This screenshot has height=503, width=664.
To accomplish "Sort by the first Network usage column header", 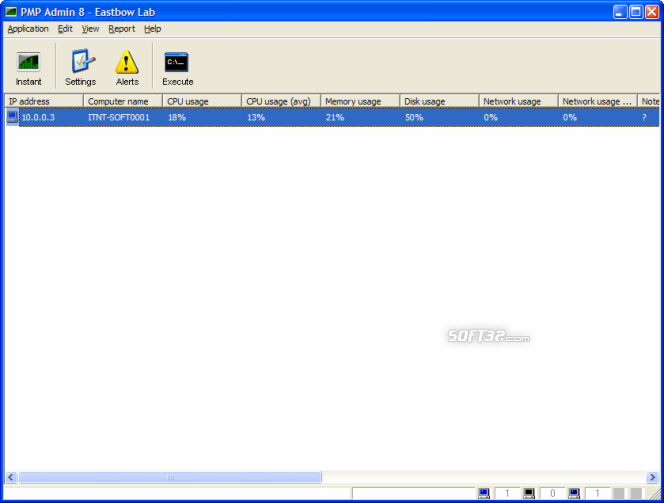I will click(x=518, y=101).
